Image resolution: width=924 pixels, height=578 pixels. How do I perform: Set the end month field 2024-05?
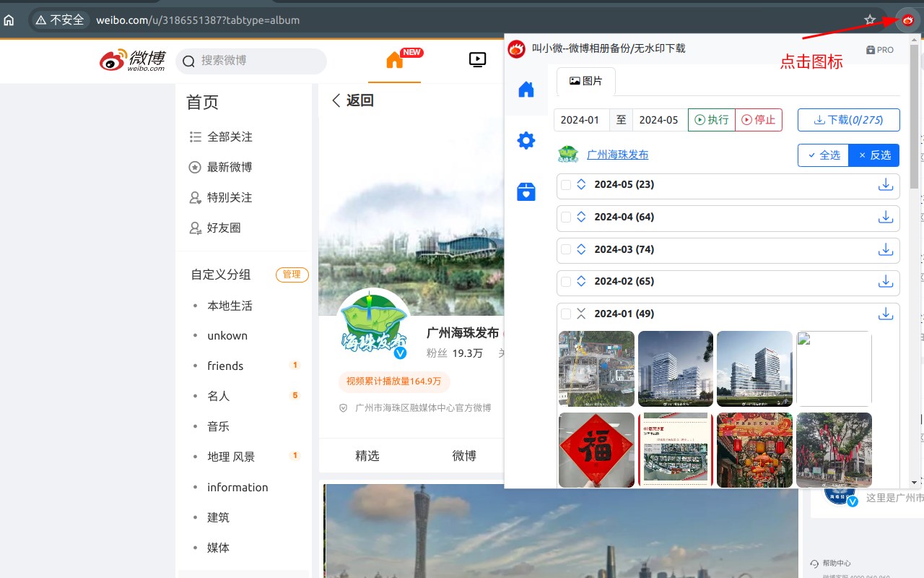pos(660,120)
